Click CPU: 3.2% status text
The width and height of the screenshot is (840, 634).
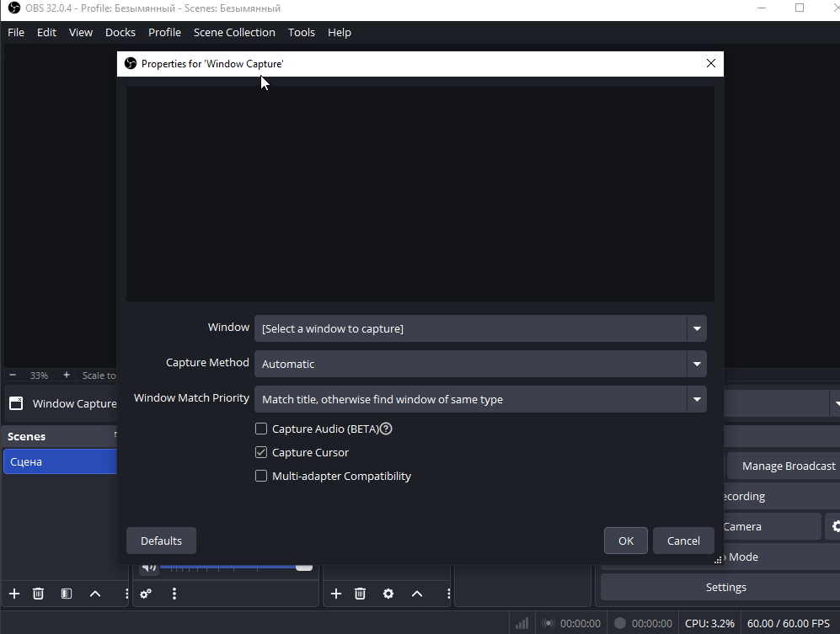(x=709, y=623)
